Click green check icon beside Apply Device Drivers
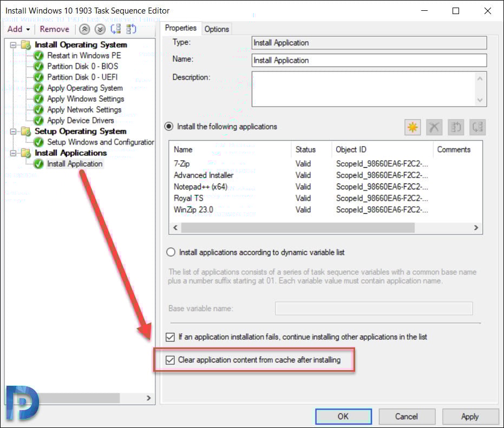Image resolution: width=504 pixels, height=428 pixels. coord(38,121)
